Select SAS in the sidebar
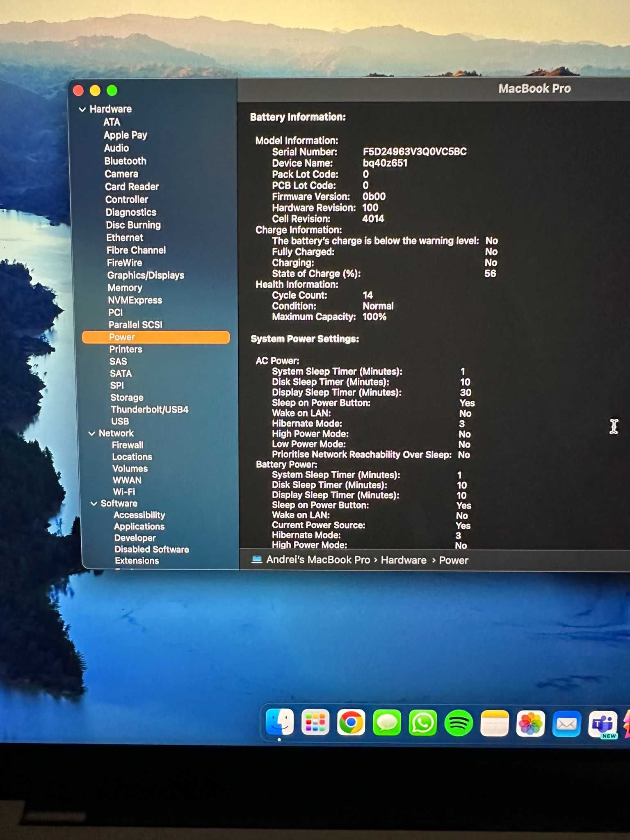Viewport: 630px width, 840px height. click(x=118, y=361)
